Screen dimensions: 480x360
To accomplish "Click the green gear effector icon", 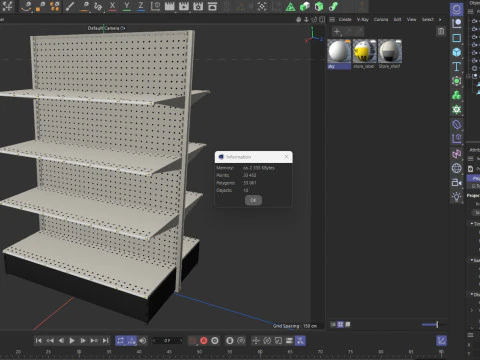I will click(457, 110).
